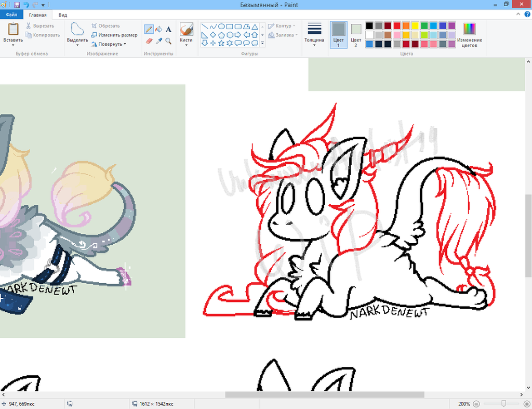The width and height of the screenshot is (532, 409).
Task: Switch to the Главная (Home) tab
Action: (x=37, y=15)
